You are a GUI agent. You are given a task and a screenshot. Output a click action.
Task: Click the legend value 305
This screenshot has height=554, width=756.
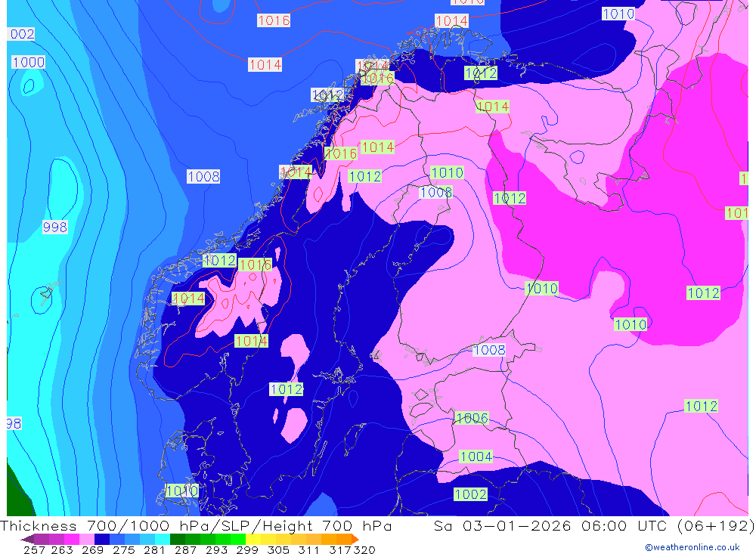[x=278, y=550]
